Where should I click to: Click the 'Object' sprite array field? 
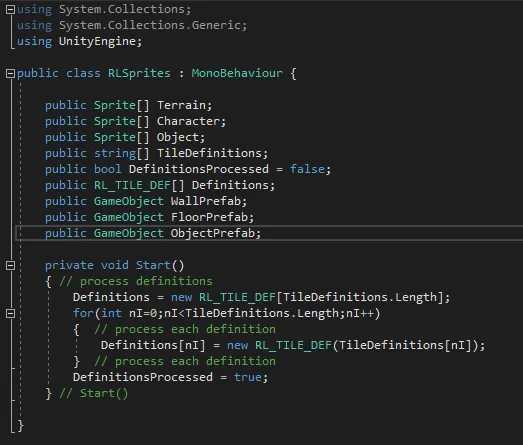click(178, 137)
